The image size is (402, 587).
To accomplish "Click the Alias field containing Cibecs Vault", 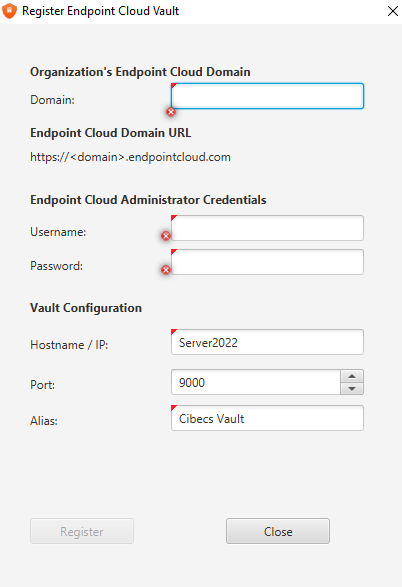I will tap(267, 418).
